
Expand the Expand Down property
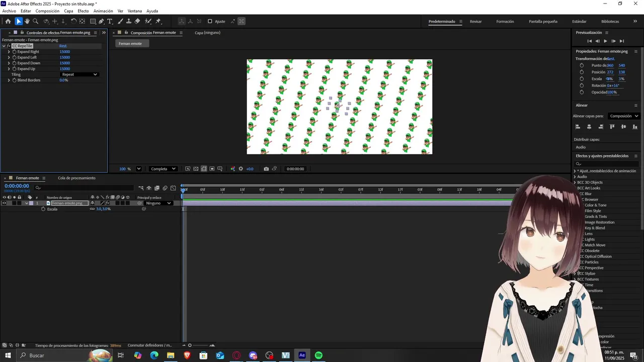tap(9, 63)
